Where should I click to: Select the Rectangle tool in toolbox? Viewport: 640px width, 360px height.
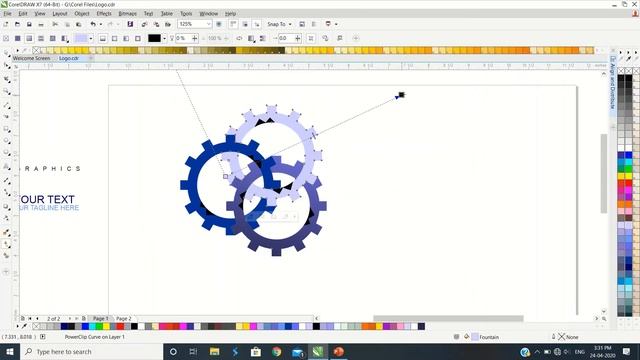(x=7, y=129)
